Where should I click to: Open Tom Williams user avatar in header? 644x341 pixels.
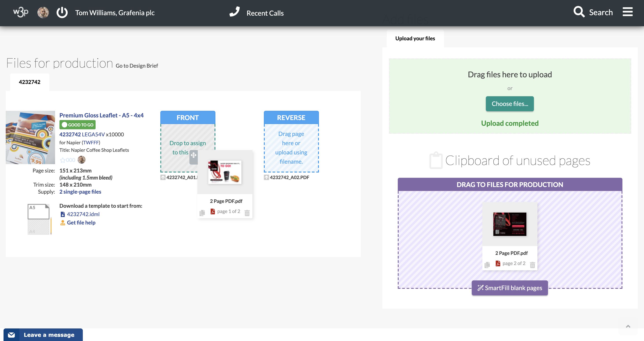click(x=43, y=13)
